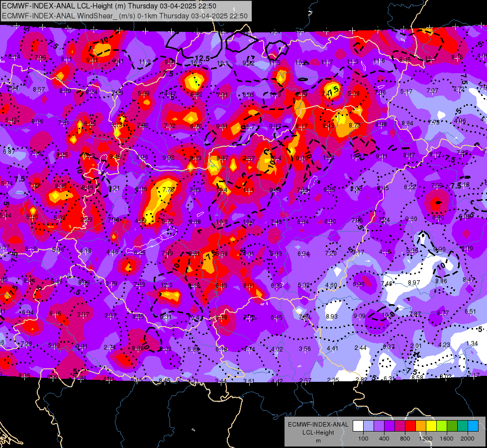Image resolution: width=487 pixels, height=448 pixels.
Task: Click the legend tick label '100'
Action: 363,439
